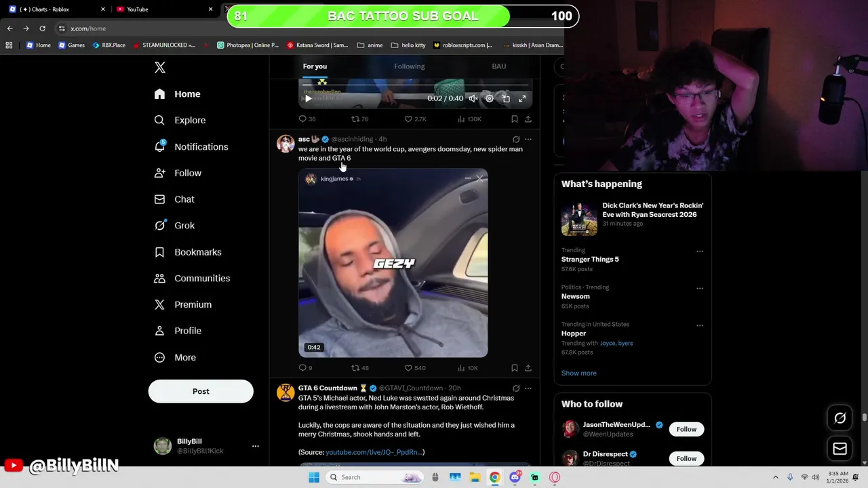Open BillyBill account options menu
The height and width of the screenshot is (488, 868).
coord(256,446)
